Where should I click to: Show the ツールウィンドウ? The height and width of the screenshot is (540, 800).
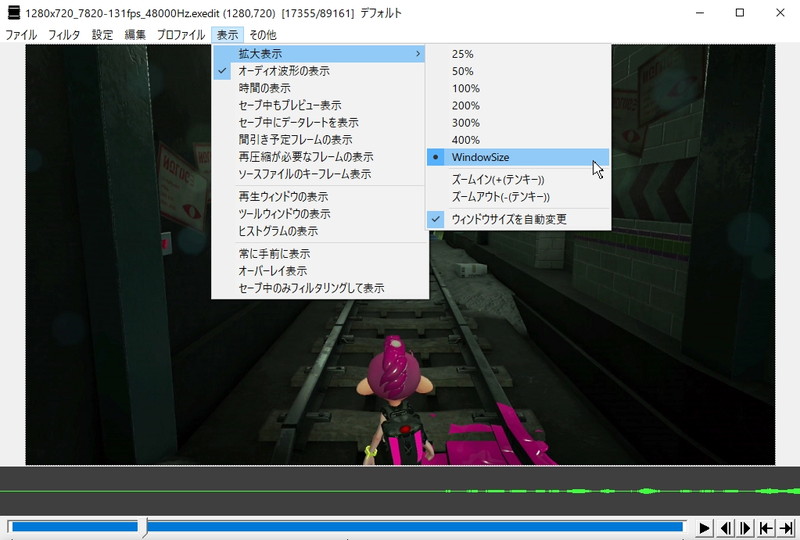(319, 214)
